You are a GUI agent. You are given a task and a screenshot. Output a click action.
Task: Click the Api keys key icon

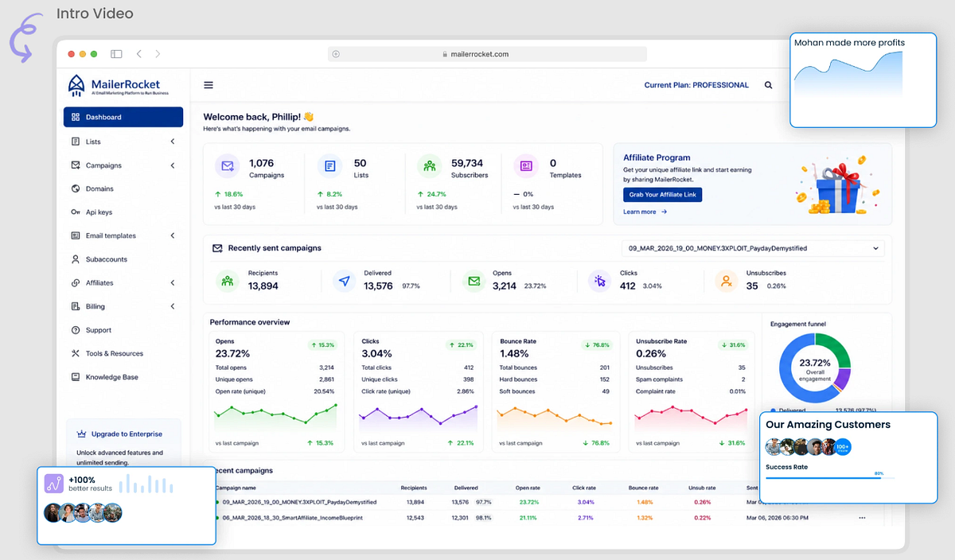click(x=75, y=212)
